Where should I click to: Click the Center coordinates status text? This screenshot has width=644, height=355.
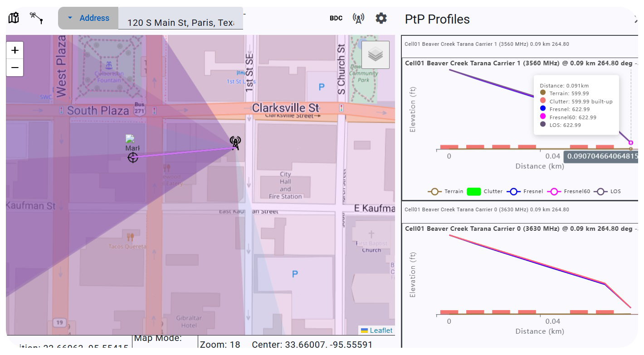tap(312, 345)
